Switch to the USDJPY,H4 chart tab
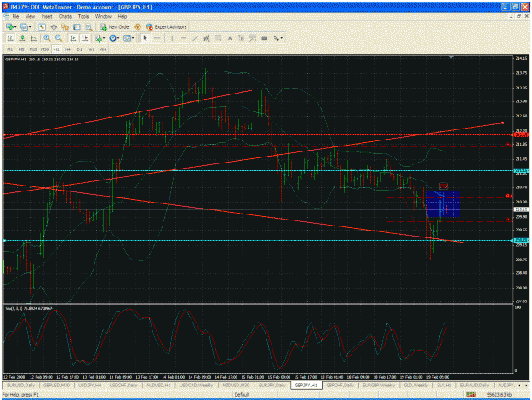Viewport: 532px width, 400px height. [90, 386]
